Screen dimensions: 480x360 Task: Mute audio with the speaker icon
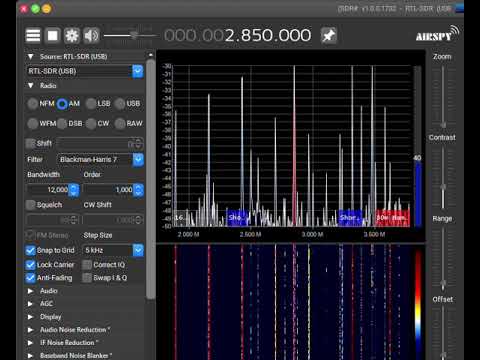[91, 35]
